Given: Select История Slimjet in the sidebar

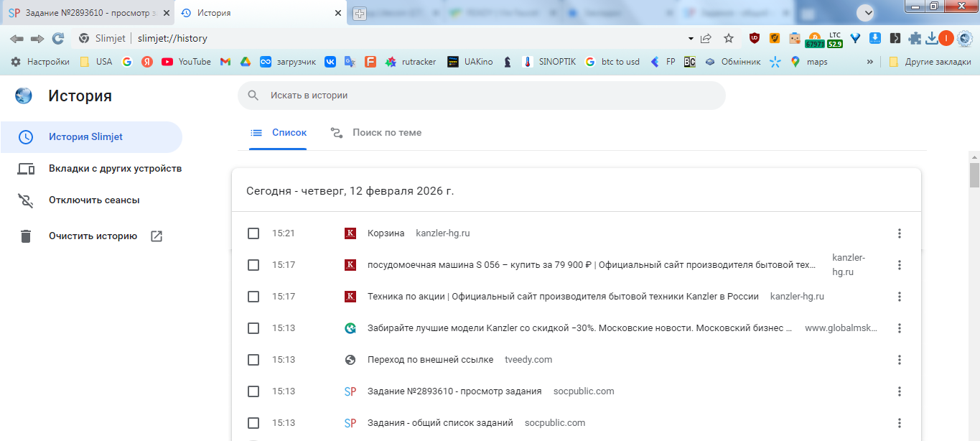Looking at the screenshot, I should coord(91,137).
